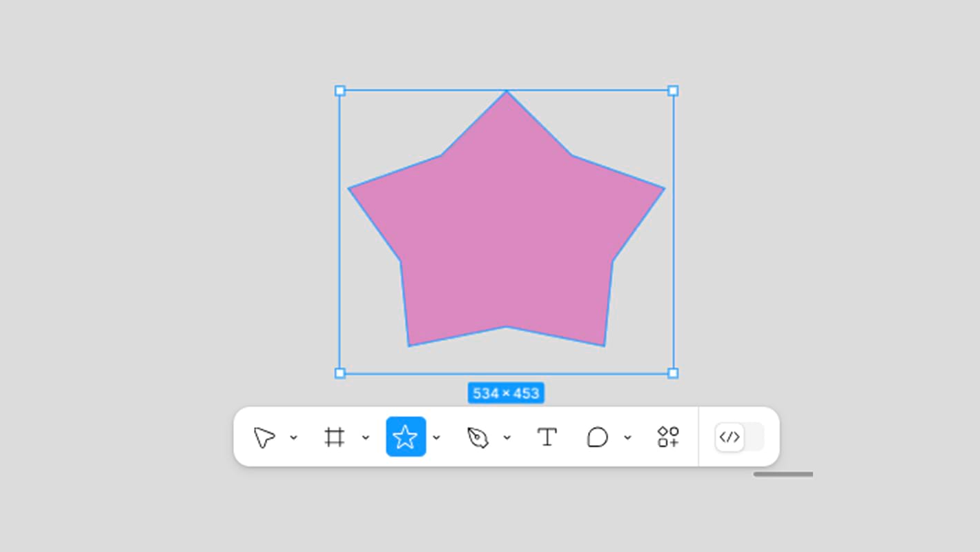Click the top-left selection handle
Image resolution: width=980 pixels, height=552 pixels.
tap(340, 90)
